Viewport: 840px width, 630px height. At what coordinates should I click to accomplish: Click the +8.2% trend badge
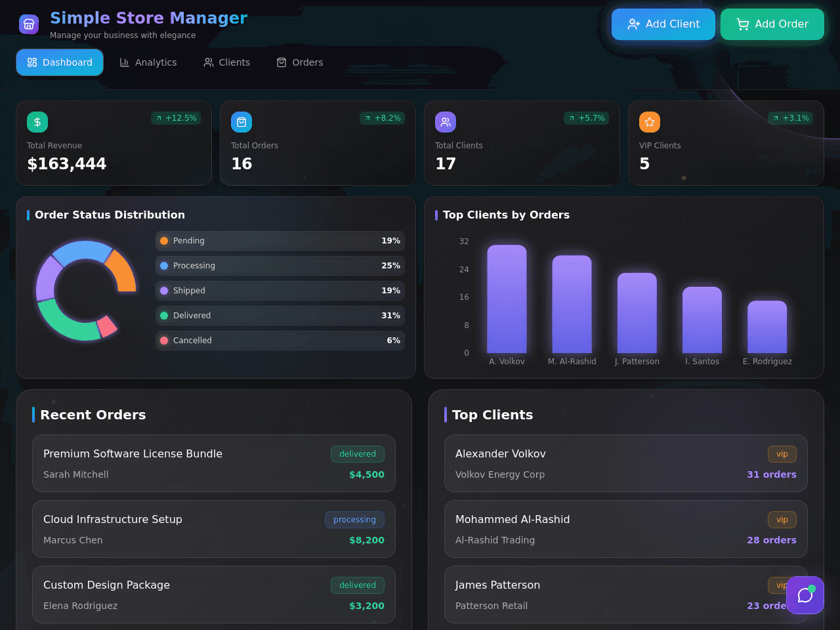click(x=383, y=118)
